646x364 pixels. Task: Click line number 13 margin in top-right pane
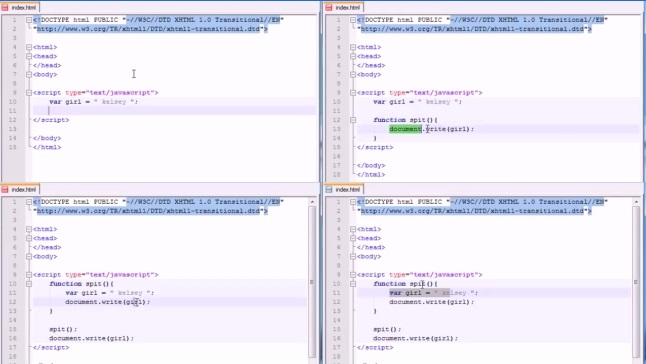338,129
